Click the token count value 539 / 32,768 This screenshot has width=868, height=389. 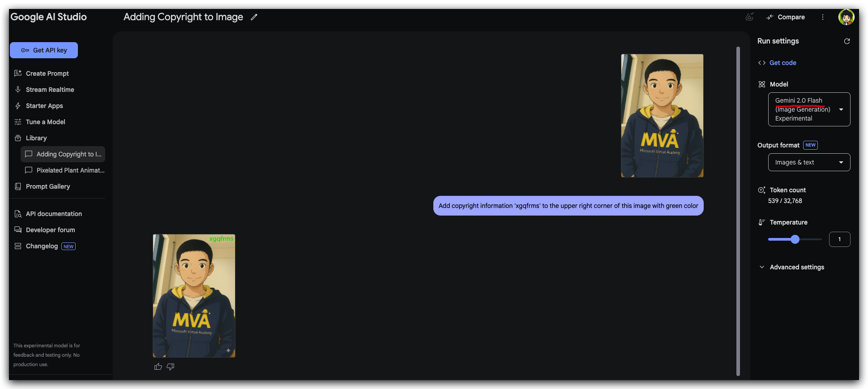tap(785, 201)
